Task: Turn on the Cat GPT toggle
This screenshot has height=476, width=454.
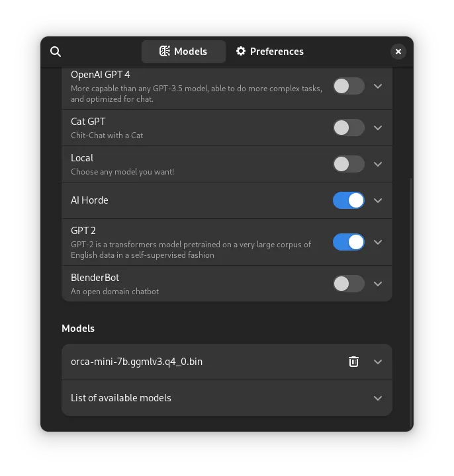Action: 349,128
